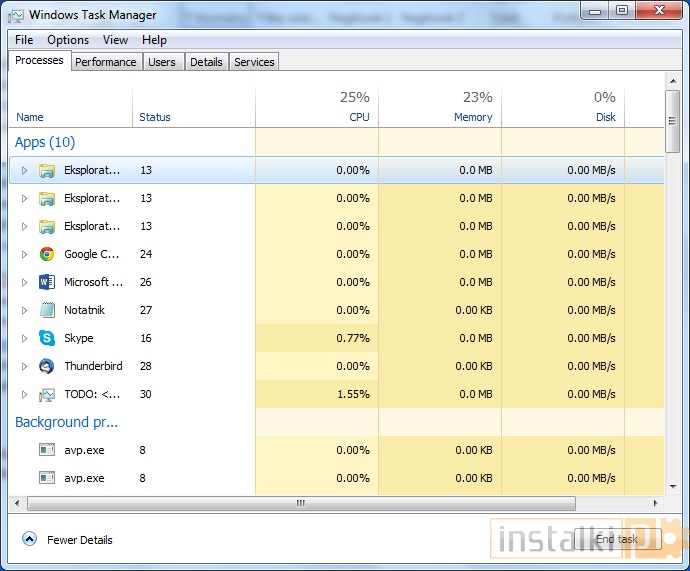Click the End task button
The height and width of the screenshot is (571, 690).
click(617, 539)
